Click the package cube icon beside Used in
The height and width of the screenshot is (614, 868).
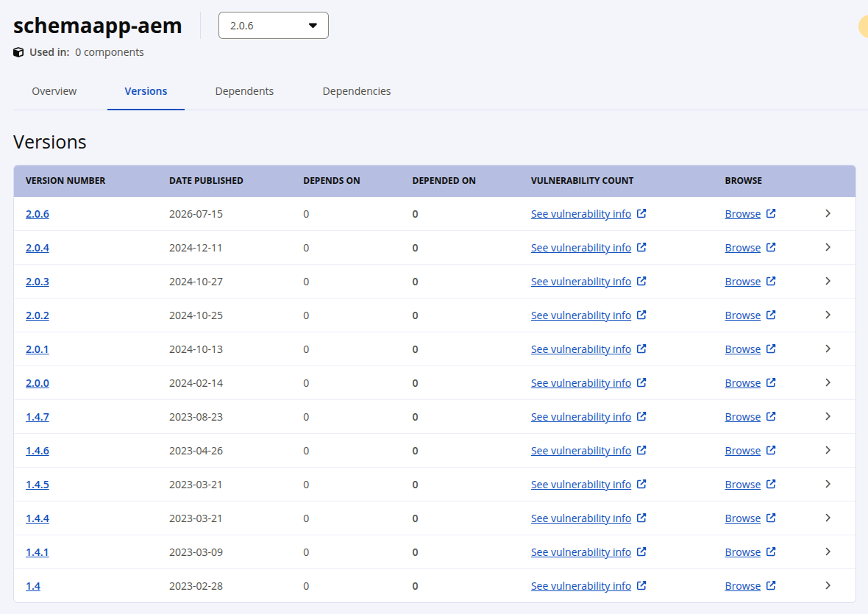(18, 52)
